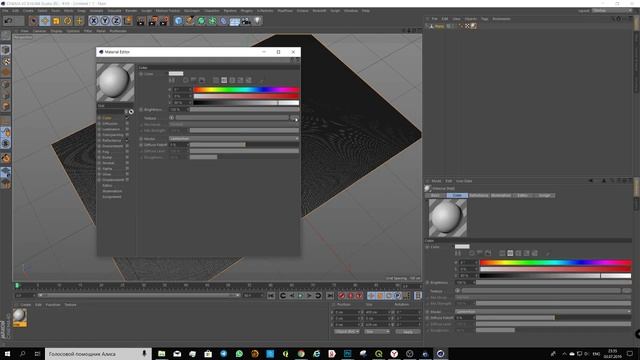Viewport: 640px width, 360px height.
Task: Click the red Record Active Objects button
Action: (342, 296)
